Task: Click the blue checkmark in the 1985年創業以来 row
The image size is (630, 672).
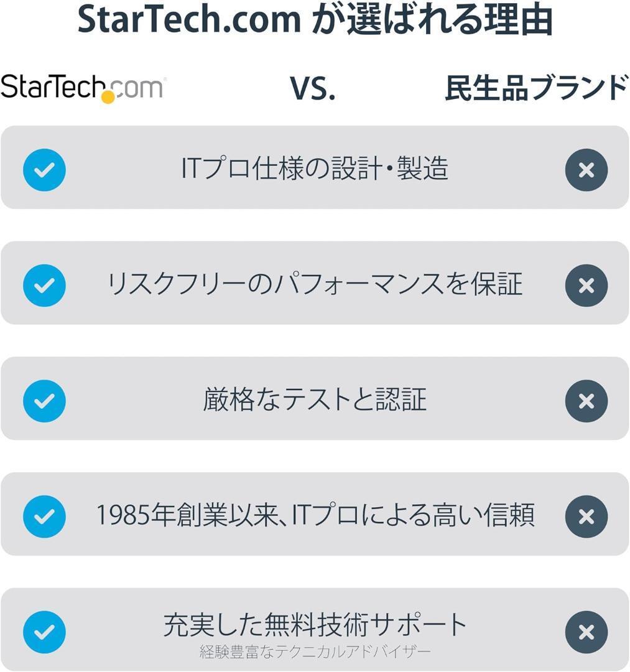Action: point(44,516)
